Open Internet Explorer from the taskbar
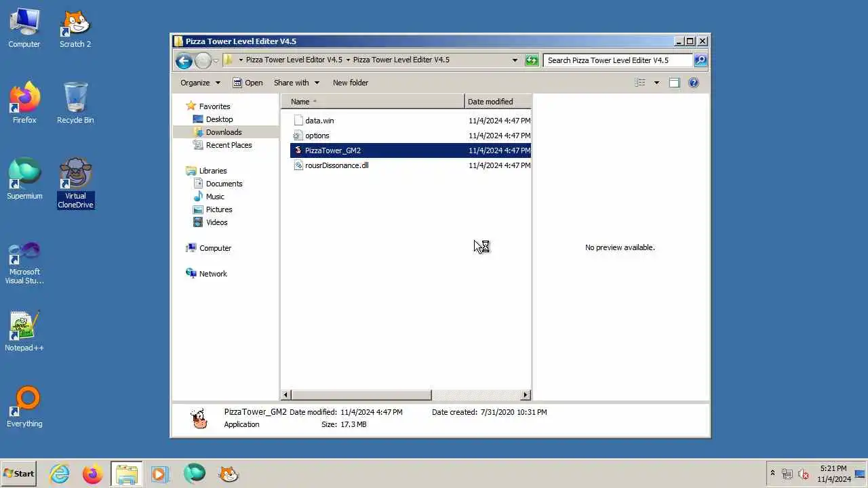The width and height of the screenshot is (868, 488). (x=60, y=474)
